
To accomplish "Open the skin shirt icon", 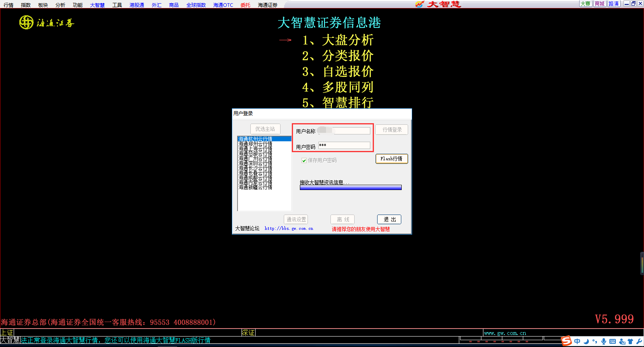I will [630, 341].
